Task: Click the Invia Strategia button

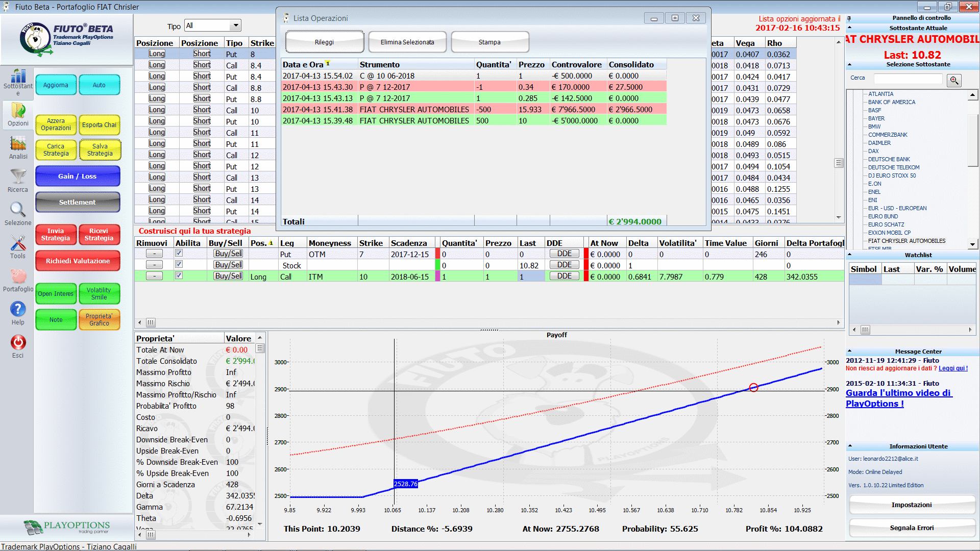Action: tap(56, 235)
